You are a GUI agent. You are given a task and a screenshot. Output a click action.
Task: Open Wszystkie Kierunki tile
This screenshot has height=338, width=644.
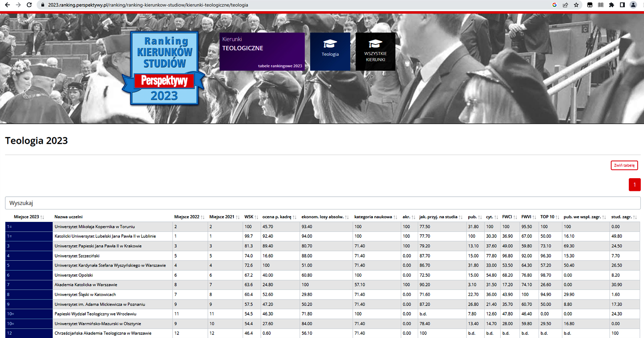375,52
